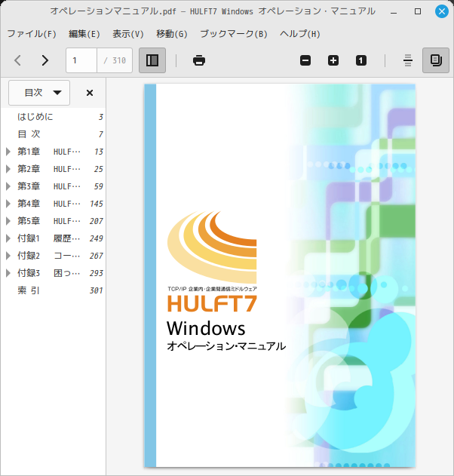Image resolution: width=454 pixels, height=476 pixels.
Task: Zoom out with the minus icon
Action: (305, 60)
